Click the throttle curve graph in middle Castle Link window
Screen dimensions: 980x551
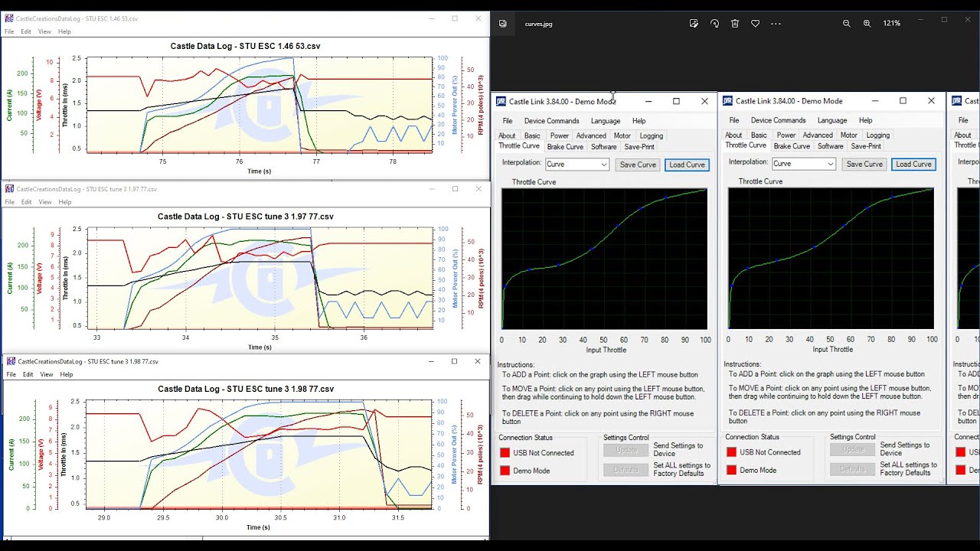(831, 259)
